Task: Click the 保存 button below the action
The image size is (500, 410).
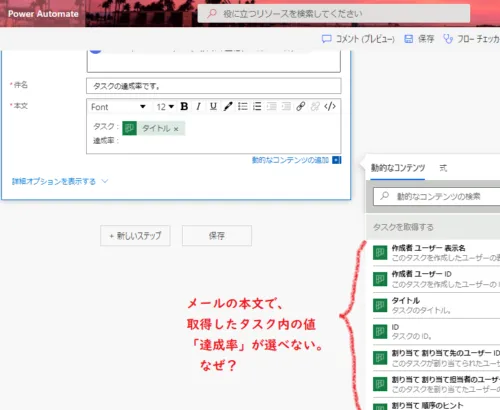Action: pos(217,236)
